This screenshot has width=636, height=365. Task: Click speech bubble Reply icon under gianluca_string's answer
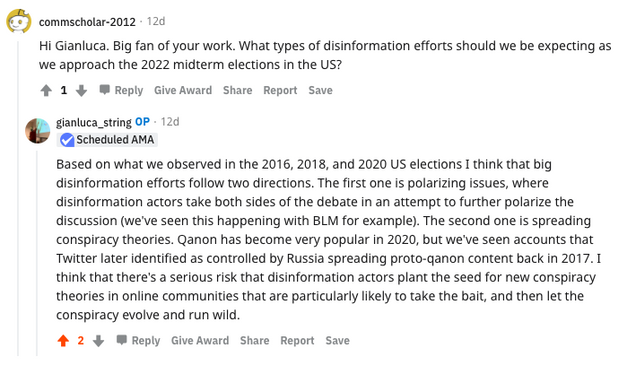tap(122, 340)
